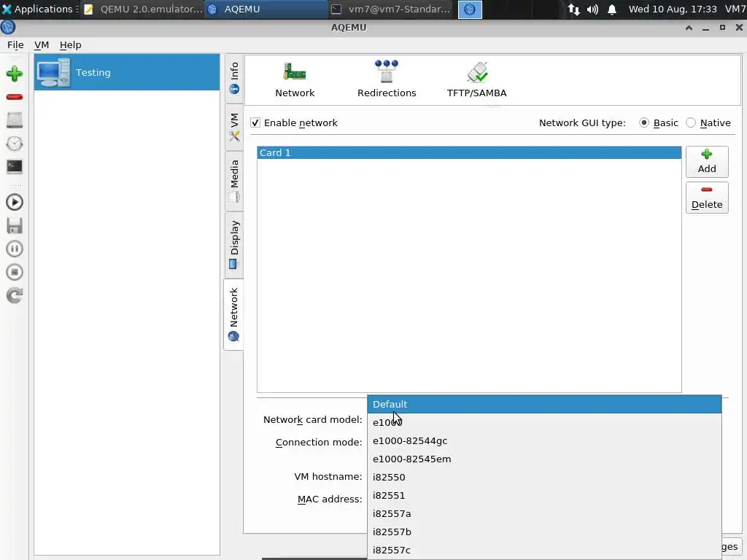Viewport: 747px width, 560px height.
Task: Click the date and time clock
Action: (672, 9)
